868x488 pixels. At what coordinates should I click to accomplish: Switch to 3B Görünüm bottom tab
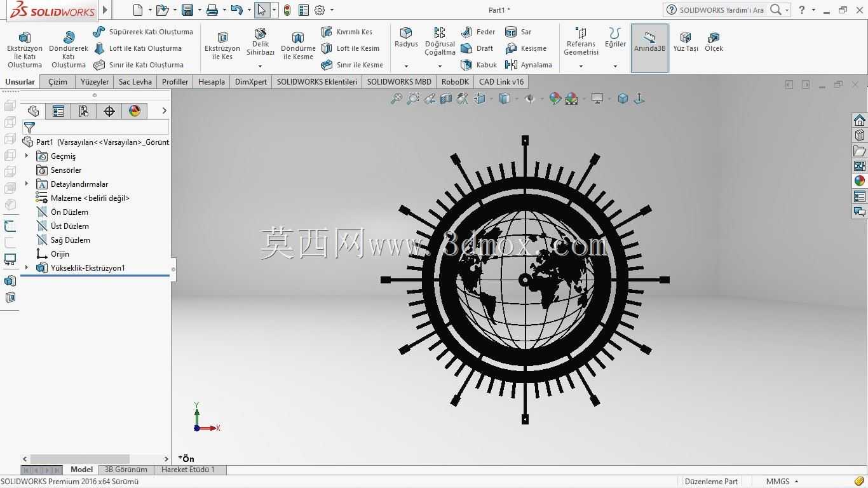point(126,470)
